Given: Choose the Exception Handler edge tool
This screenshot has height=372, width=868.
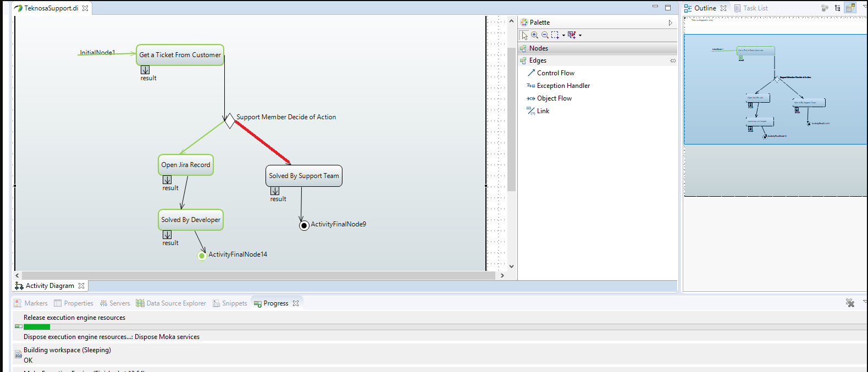Looking at the screenshot, I should pyautogui.click(x=563, y=86).
